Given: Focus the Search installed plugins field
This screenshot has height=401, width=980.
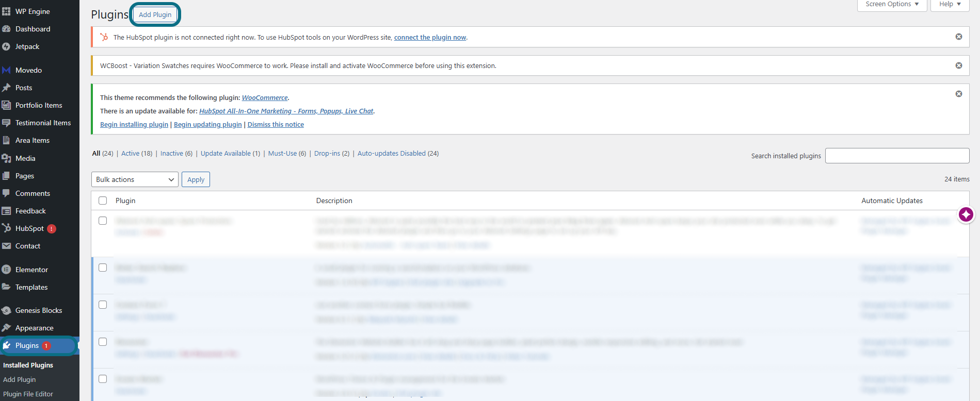Looking at the screenshot, I should [897, 156].
